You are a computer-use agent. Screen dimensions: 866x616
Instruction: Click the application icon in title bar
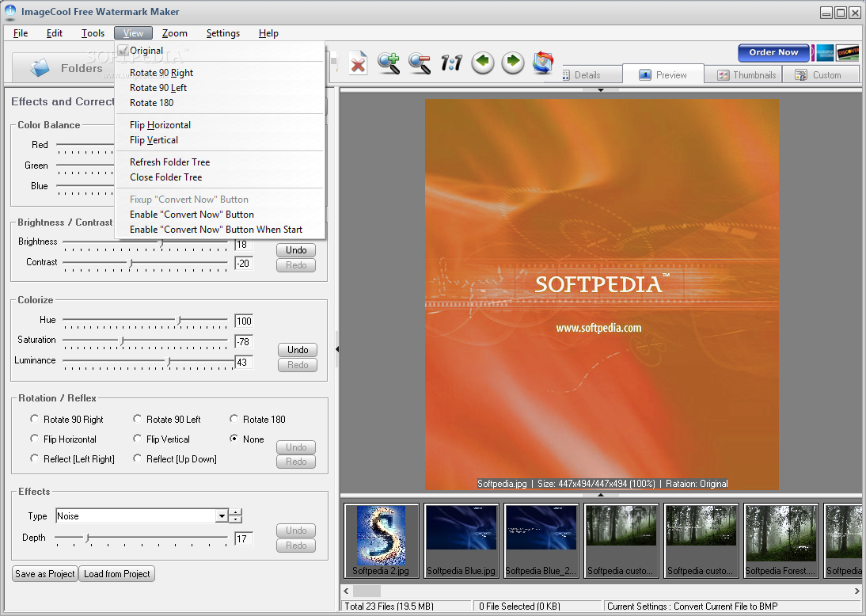tap(10, 11)
